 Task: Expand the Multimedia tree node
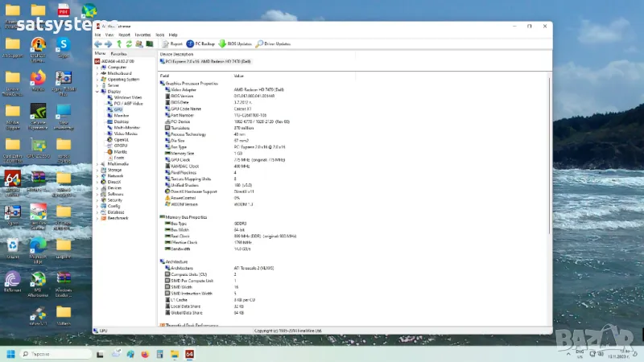click(x=97, y=163)
